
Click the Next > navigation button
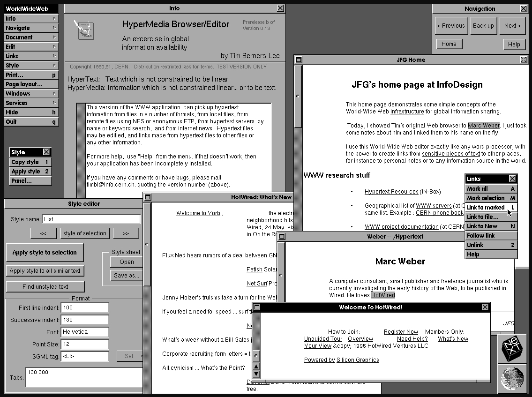tap(512, 26)
